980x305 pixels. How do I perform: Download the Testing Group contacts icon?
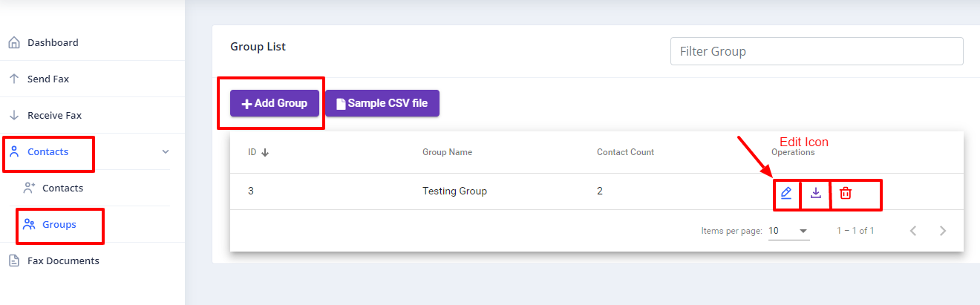(816, 193)
